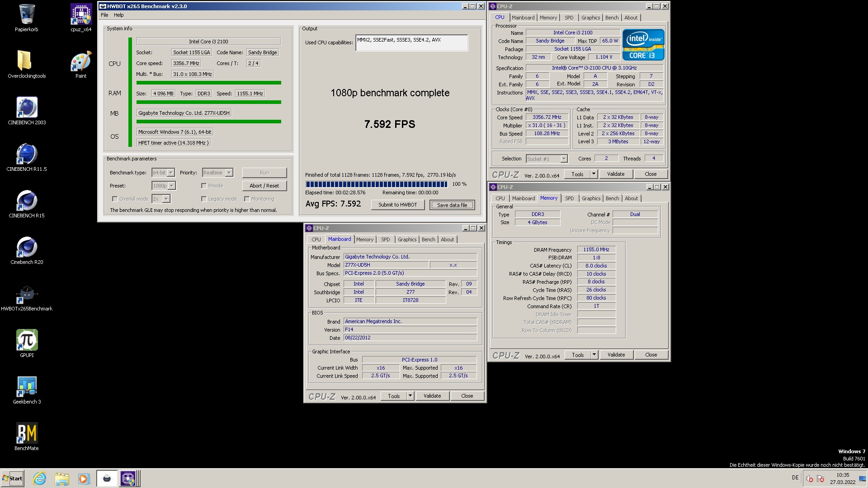The image size is (868, 488).
Task: Click the show desktop tray icon
Action: 862,479
